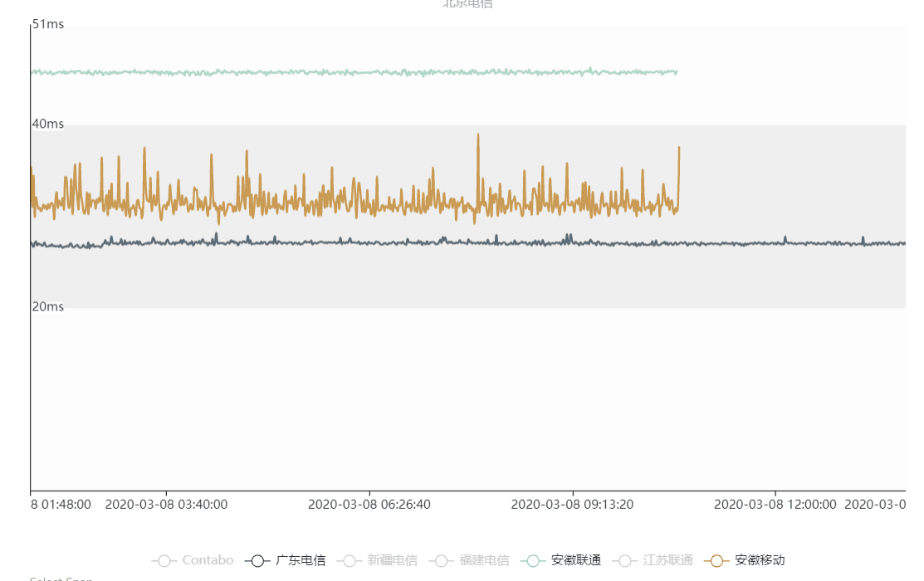This screenshot has width=924, height=581.
Task: Hide the 广东电信 series via its label
Action: point(301,561)
